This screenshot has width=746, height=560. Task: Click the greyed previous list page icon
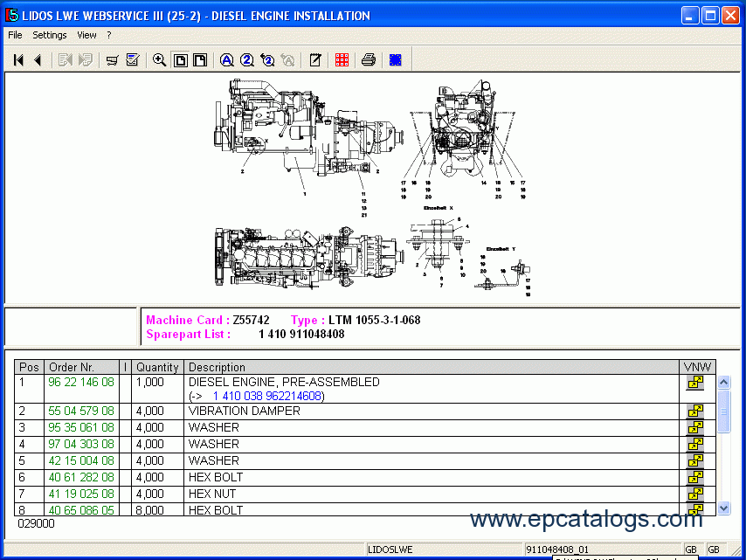point(66,60)
